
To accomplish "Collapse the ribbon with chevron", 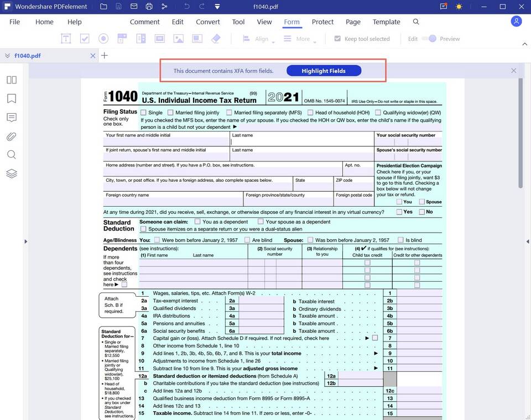I will (524, 44).
